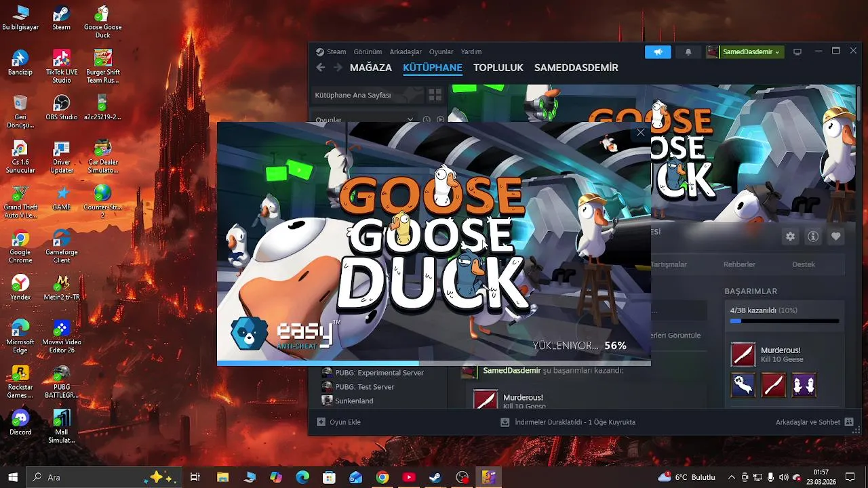Go forward with Steam forward arrow

point(337,68)
